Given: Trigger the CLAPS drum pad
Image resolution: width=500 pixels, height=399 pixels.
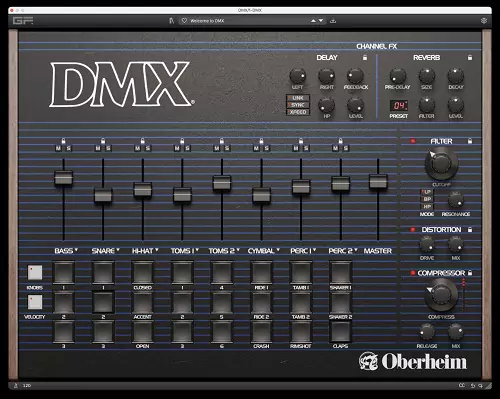Looking at the screenshot, I should 340,331.
